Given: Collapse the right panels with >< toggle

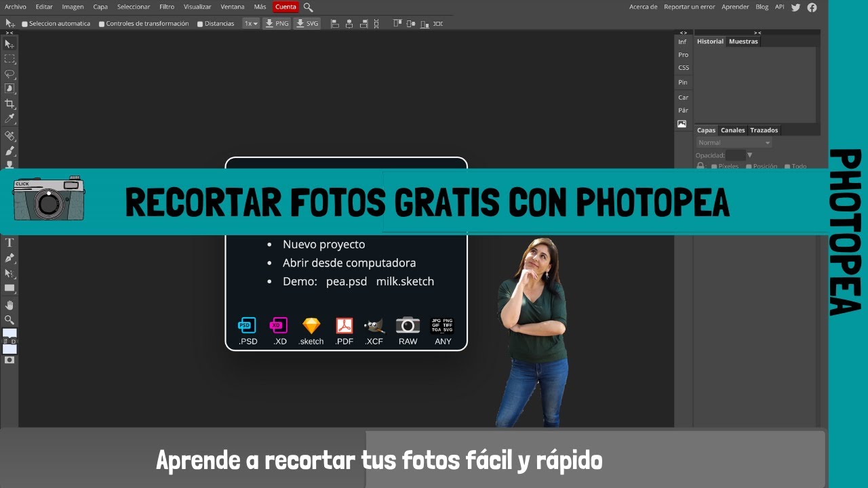Looking at the screenshot, I should [x=757, y=33].
